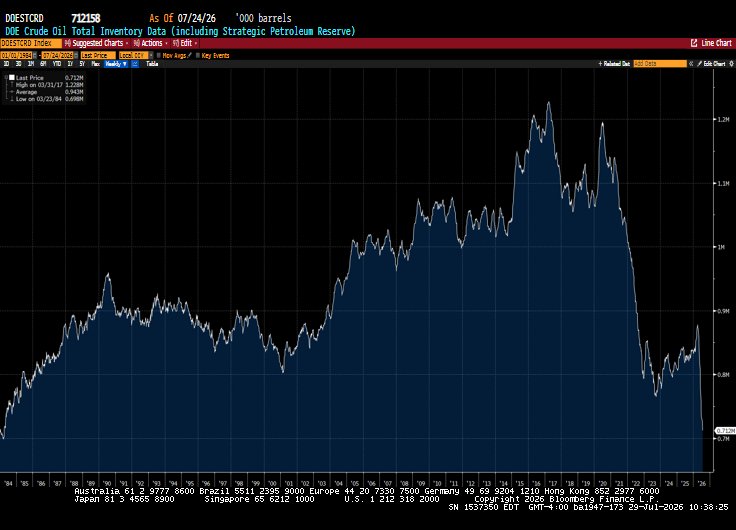Click the pencil icon next to Mov Avgs
This screenshot has width=736, height=530.
click(x=190, y=55)
